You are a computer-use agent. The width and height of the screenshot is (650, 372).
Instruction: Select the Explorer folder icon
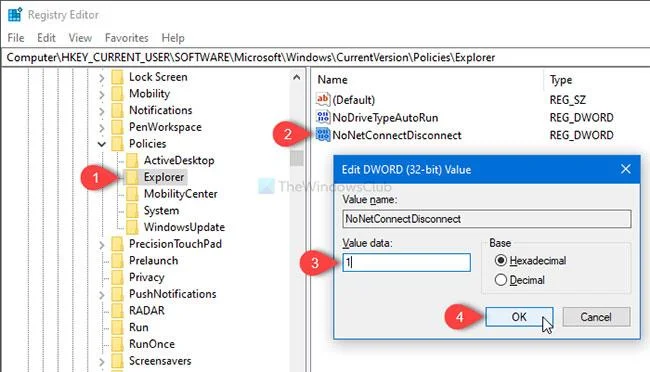click(x=132, y=177)
